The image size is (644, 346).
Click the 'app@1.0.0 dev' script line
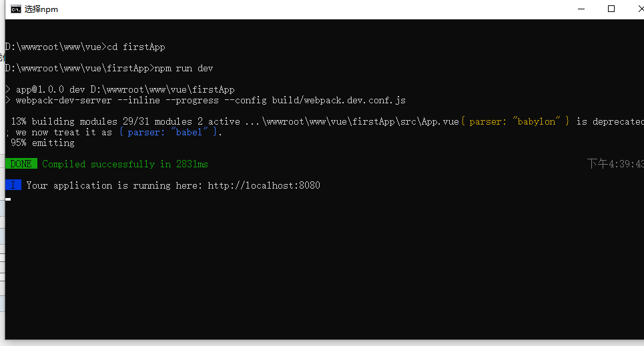[125, 89]
